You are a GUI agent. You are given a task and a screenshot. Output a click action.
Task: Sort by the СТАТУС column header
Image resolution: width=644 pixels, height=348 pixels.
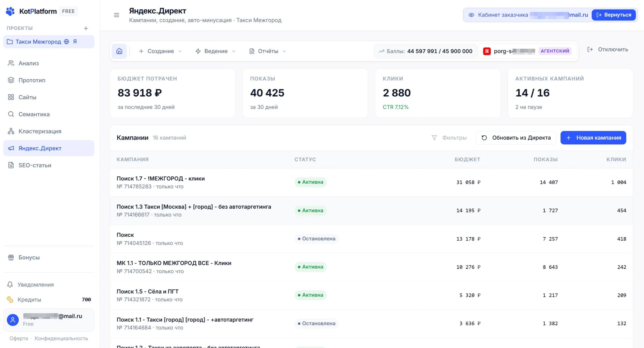(305, 159)
